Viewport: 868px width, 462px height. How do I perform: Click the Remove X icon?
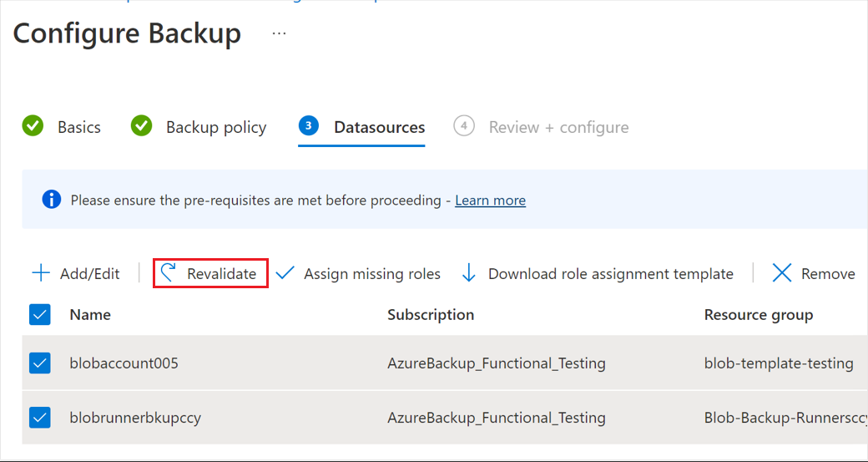(782, 273)
